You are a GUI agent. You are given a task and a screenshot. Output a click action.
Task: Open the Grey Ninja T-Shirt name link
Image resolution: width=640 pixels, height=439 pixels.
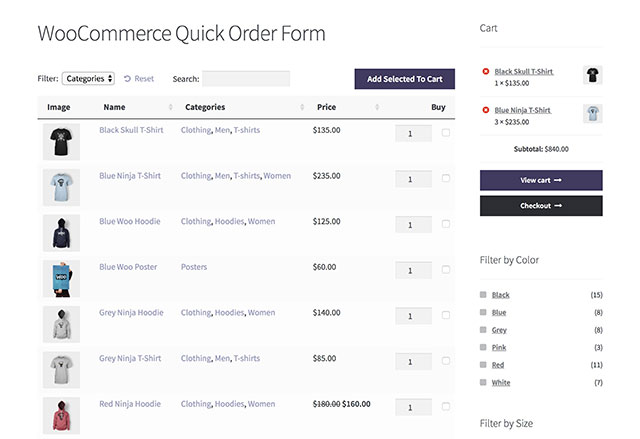[x=130, y=359]
